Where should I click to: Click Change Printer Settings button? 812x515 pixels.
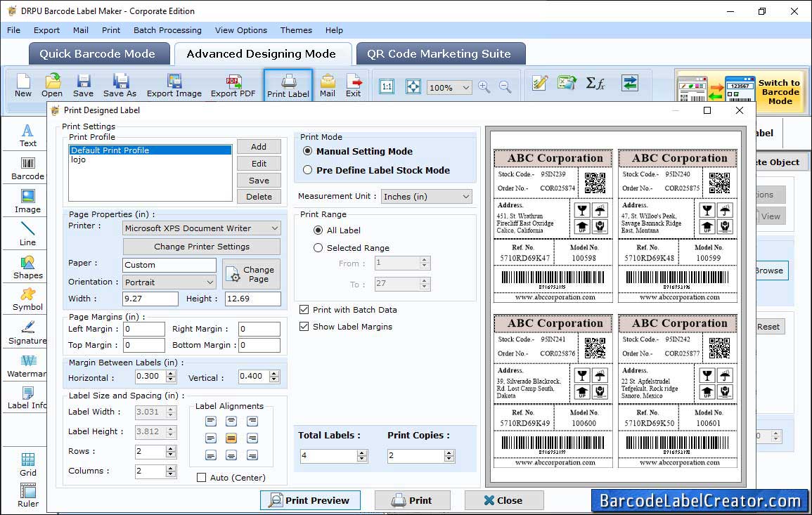tap(202, 247)
